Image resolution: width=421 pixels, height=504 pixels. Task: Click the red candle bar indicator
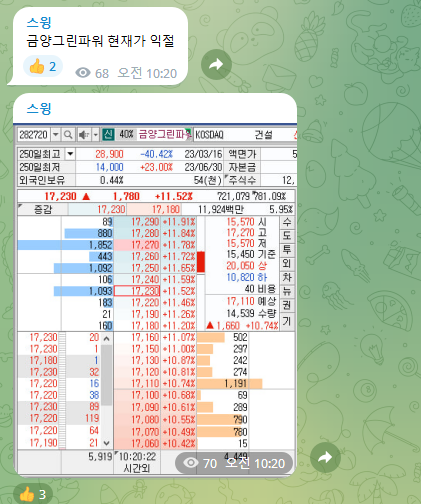tap(201, 262)
